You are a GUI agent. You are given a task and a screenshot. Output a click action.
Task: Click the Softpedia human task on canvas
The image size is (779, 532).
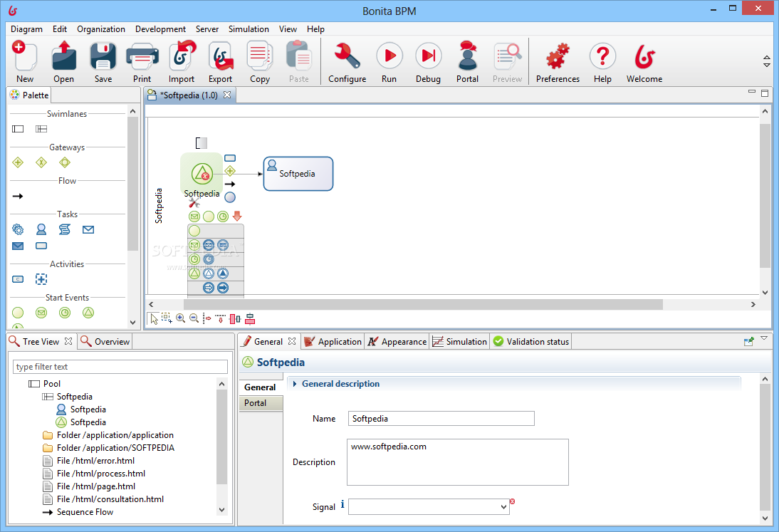(298, 174)
